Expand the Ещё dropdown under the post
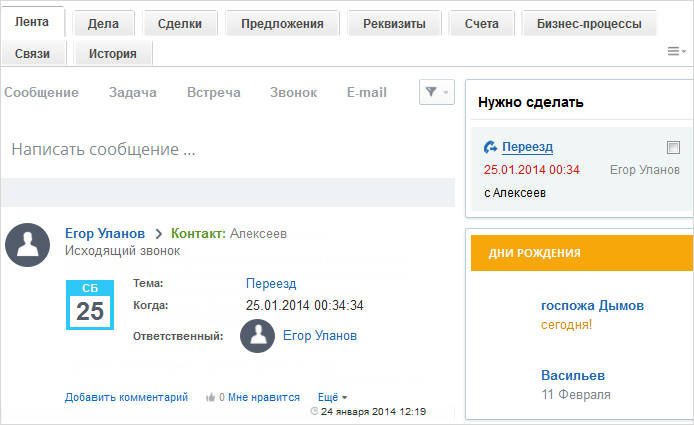Screen dimensions: 694x425 pyautogui.click(x=332, y=397)
